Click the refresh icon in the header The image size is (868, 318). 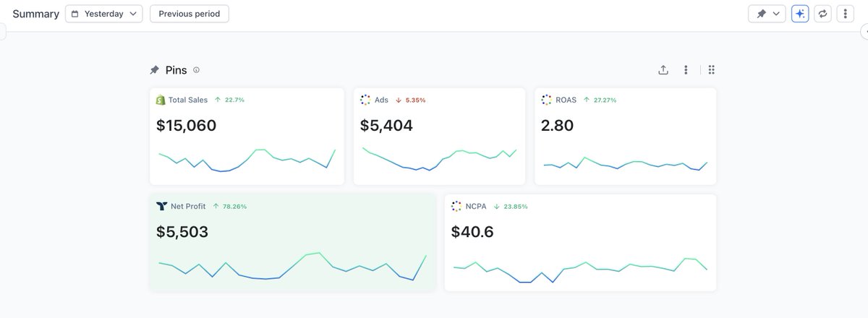822,14
